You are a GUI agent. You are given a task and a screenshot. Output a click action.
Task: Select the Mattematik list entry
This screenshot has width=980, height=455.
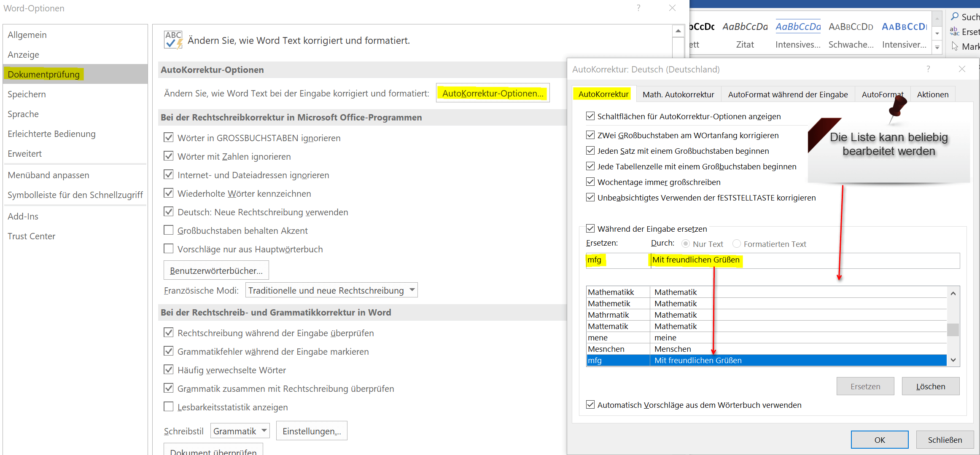point(767,326)
